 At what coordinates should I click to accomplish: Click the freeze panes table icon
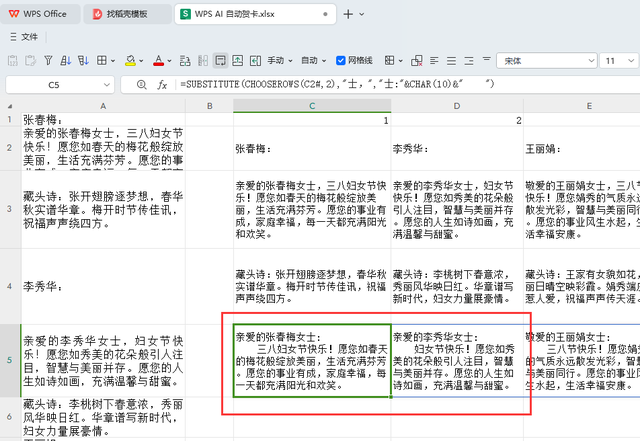click(389, 61)
